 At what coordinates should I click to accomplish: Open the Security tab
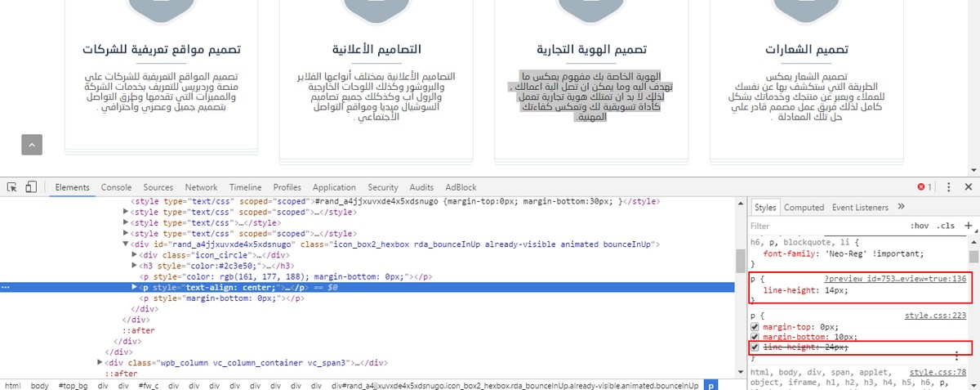383,187
